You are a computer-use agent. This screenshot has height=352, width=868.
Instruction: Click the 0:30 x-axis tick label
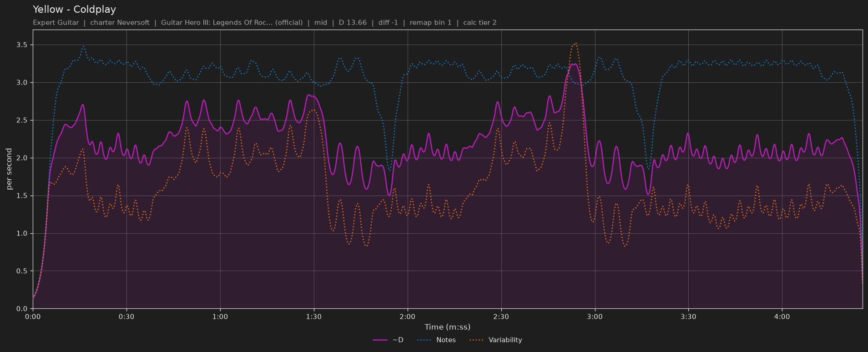point(126,317)
